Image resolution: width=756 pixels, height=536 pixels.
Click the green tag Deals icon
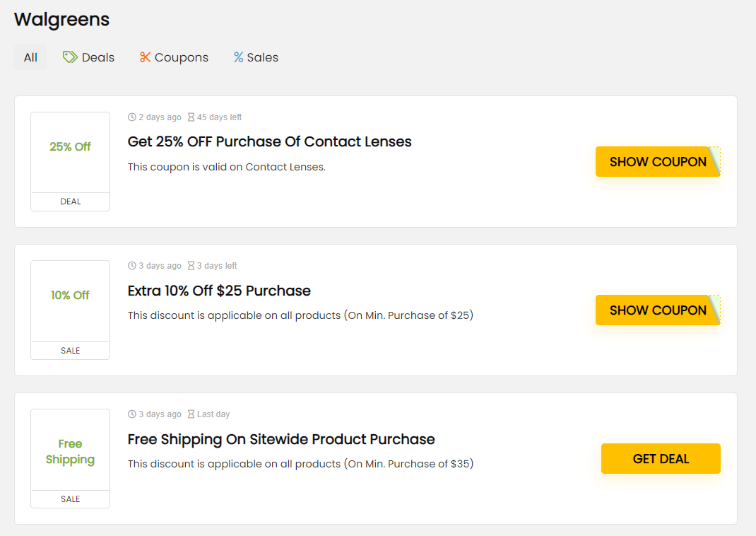70,57
